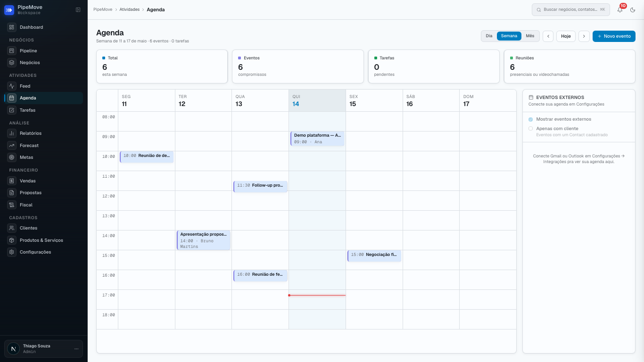
Task: Toggle Mostrar eventos externos checkbox
Action: tap(531, 119)
